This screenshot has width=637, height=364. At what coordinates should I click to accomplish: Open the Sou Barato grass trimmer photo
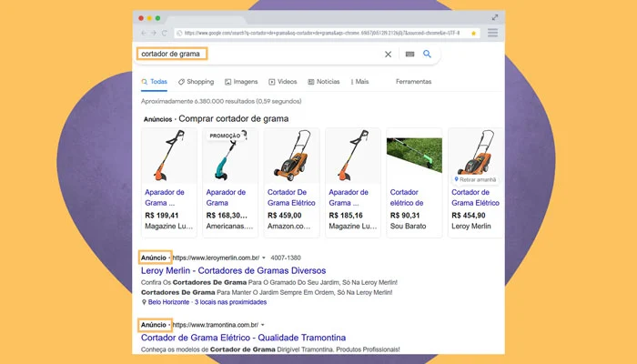pyautogui.click(x=414, y=156)
